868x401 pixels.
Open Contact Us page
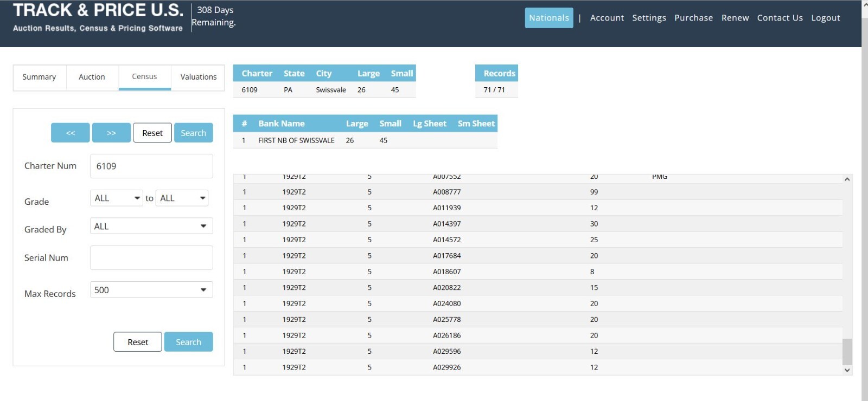click(x=780, y=18)
